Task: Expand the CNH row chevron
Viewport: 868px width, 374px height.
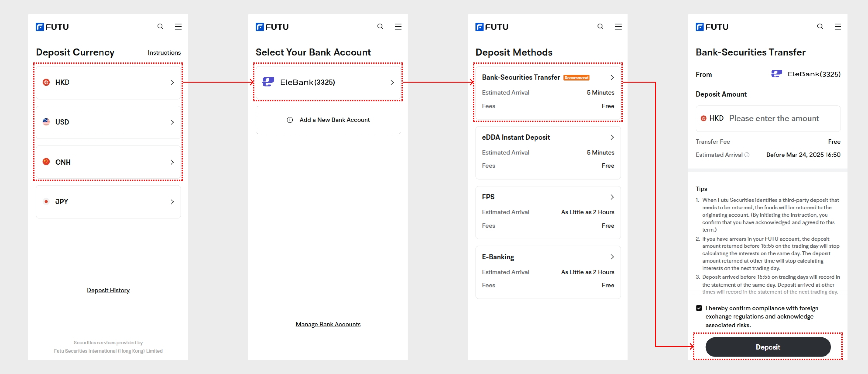Action: click(x=172, y=162)
